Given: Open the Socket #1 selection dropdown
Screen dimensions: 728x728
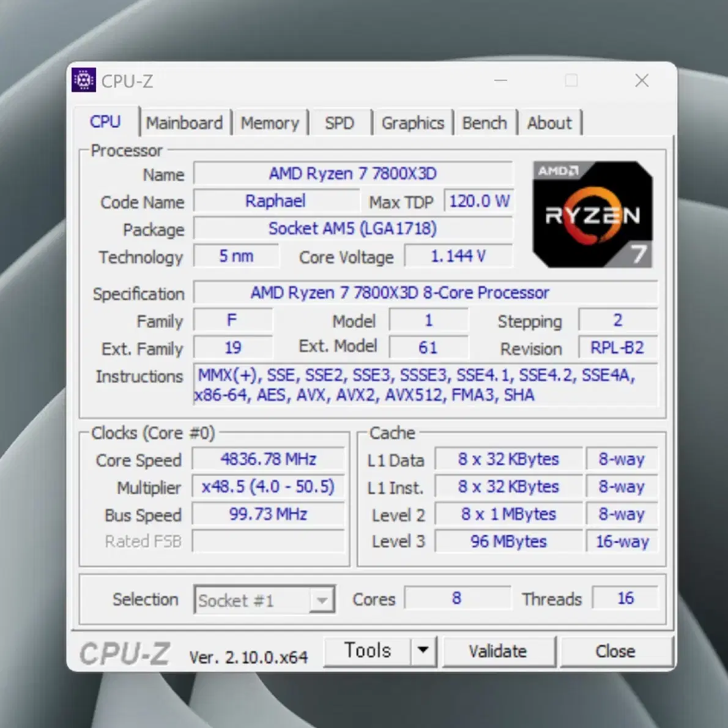Looking at the screenshot, I should pos(264,600).
